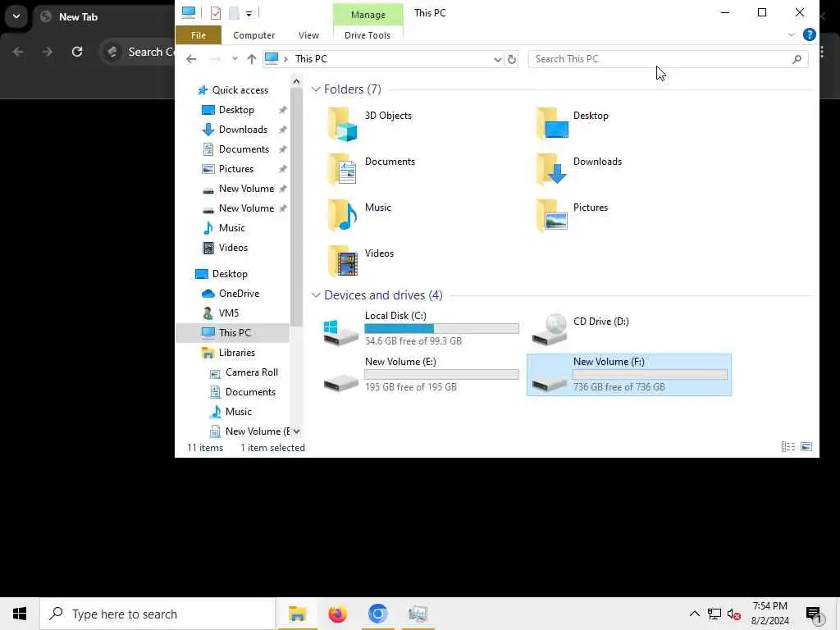Open the Drive Tools tab
The image size is (840, 630).
pyautogui.click(x=367, y=34)
